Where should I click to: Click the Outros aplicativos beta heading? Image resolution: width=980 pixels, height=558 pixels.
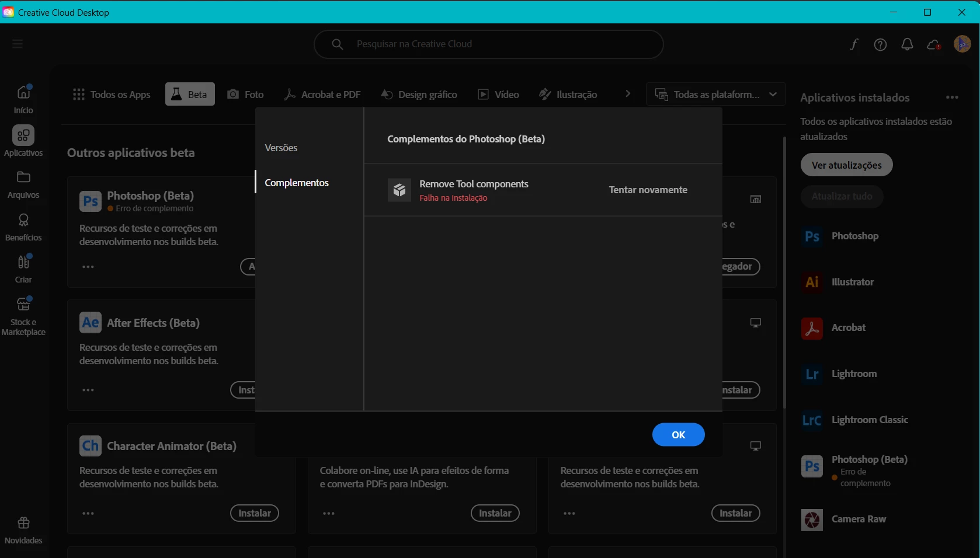tap(131, 153)
